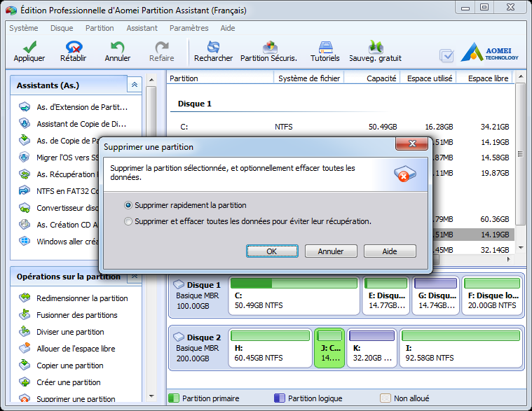
Task: Open the Disque menu
Action: [62, 28]
